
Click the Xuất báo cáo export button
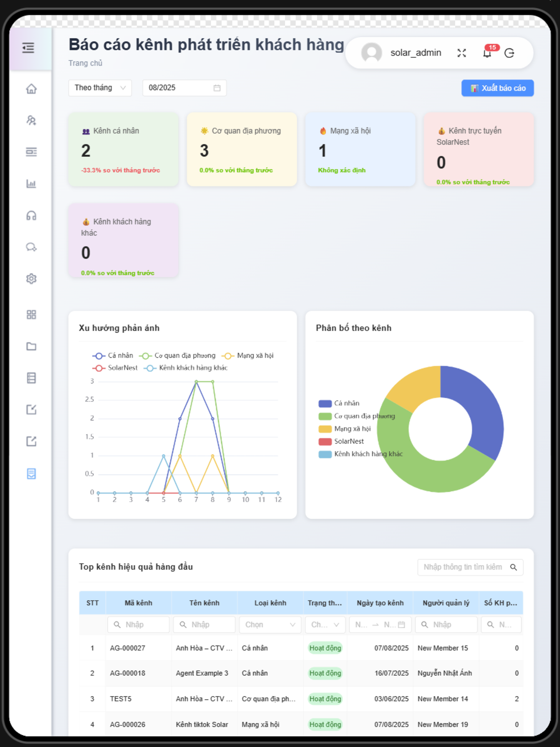coord(498,88)
